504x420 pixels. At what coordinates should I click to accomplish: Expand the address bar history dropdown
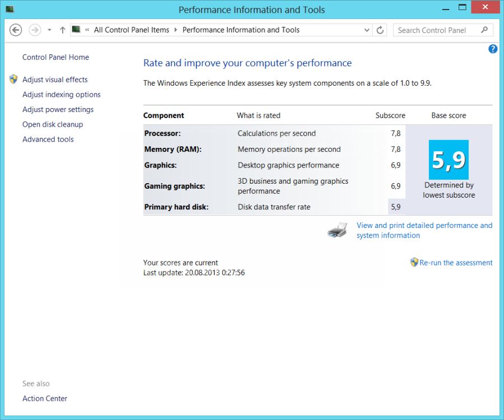(x=367, y=30)
